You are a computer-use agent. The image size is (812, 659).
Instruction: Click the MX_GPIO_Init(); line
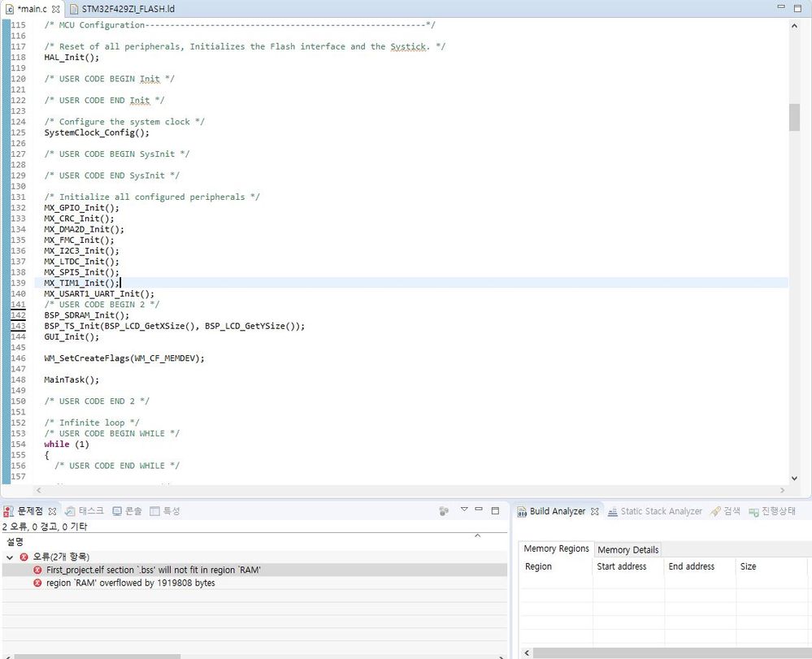pyautogui.click(x=81, y=207)
